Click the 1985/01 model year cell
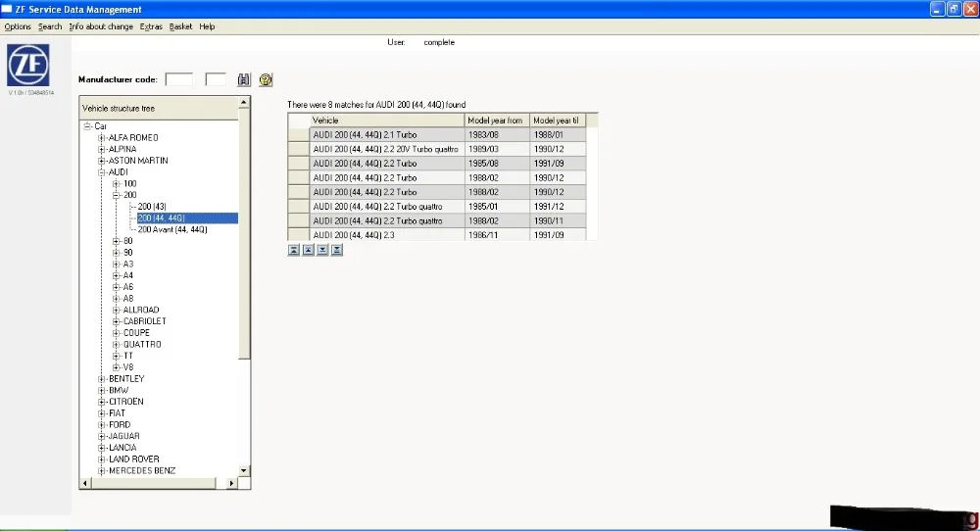Image resolution: width=980 pixels, height=531 pixels. click(497, 206)
